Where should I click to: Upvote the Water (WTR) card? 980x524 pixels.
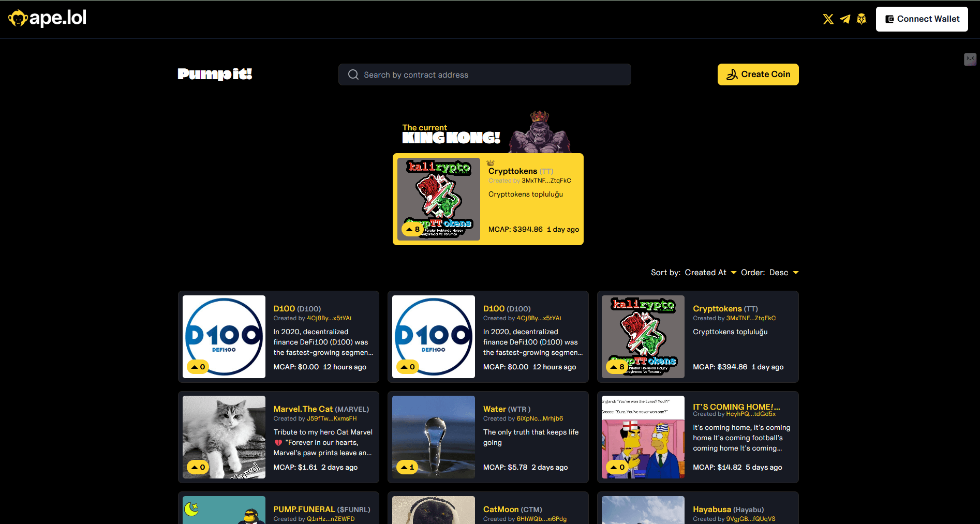pos(407,467)
